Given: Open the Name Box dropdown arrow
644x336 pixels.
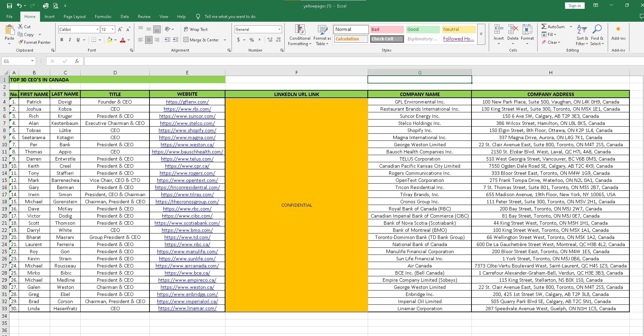Looking at the screenshot, I should [x=32, y=61].
